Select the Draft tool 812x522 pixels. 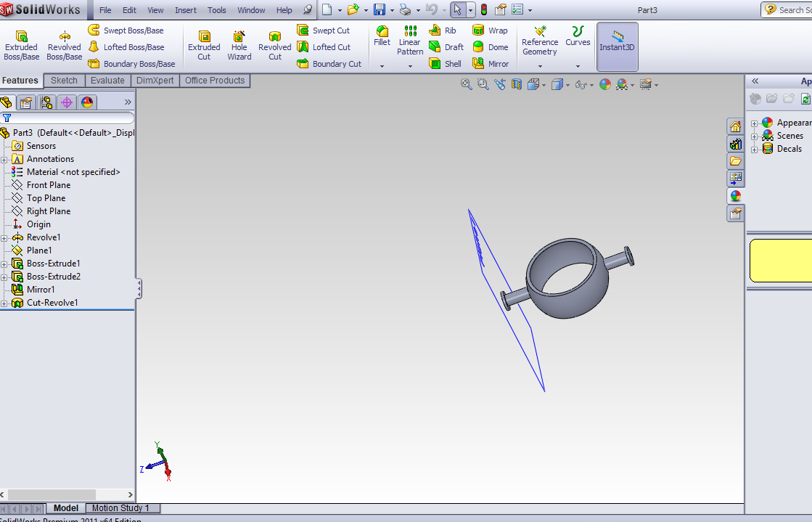tap(446, 47)
